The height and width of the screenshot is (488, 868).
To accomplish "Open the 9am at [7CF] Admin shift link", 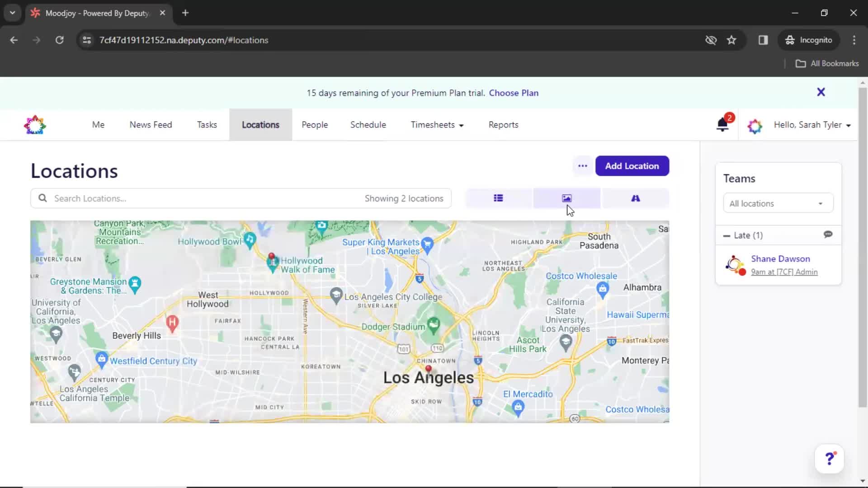I will click(x=784, y=272).
